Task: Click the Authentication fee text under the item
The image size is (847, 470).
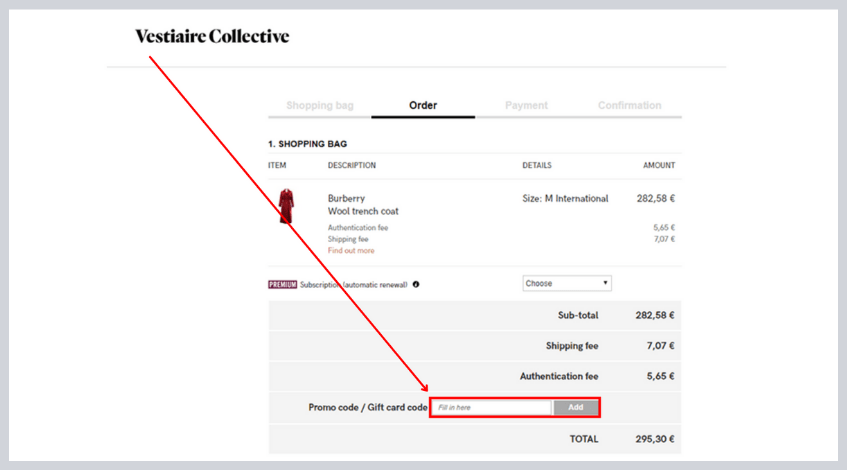Action: click(358, 228)
